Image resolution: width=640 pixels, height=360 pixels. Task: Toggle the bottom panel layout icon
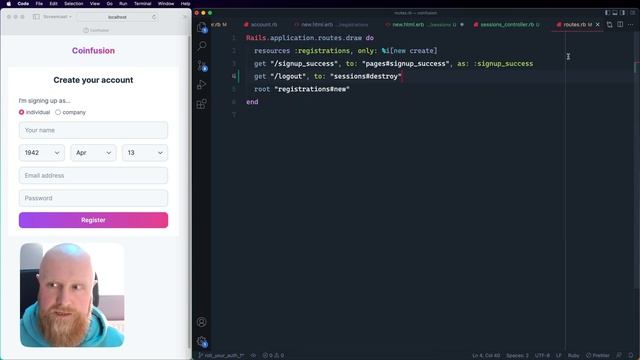(x=615, y=13)
